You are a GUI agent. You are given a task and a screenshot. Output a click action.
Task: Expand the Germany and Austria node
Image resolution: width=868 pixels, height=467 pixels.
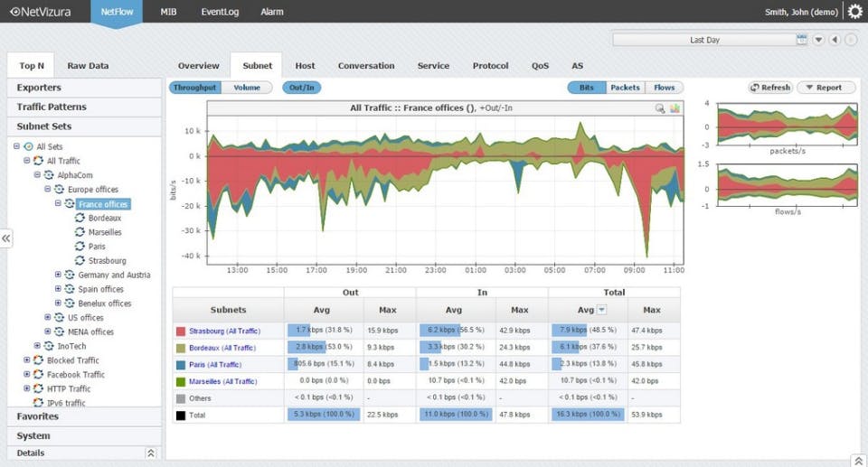click(58, 275)
